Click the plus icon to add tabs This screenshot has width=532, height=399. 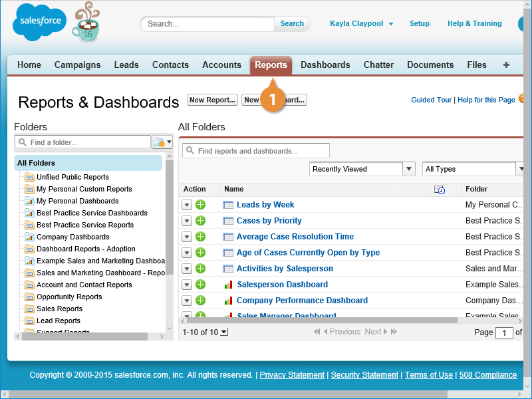point(506,65)
